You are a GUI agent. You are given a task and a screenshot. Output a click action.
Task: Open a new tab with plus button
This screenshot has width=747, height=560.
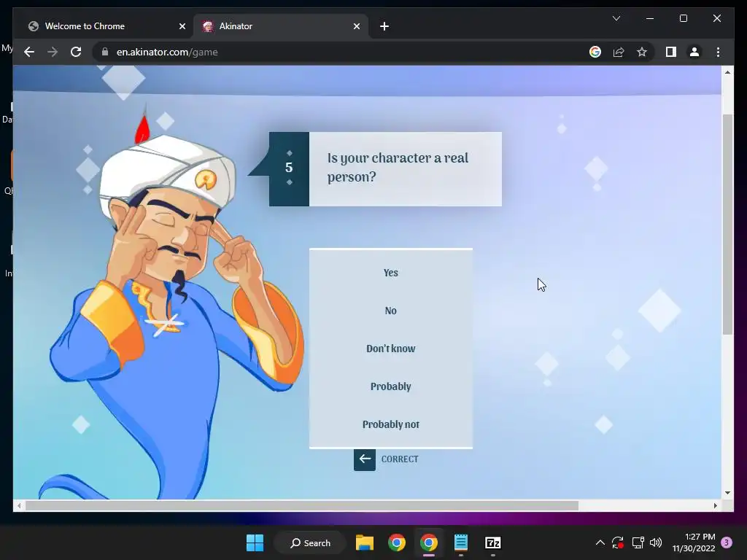[x=384, y=26]
